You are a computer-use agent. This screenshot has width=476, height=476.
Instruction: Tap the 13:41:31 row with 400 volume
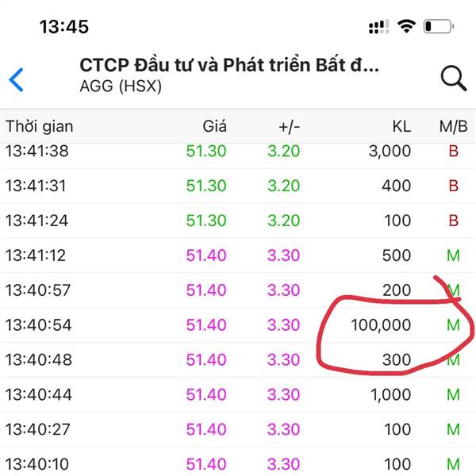238,186
